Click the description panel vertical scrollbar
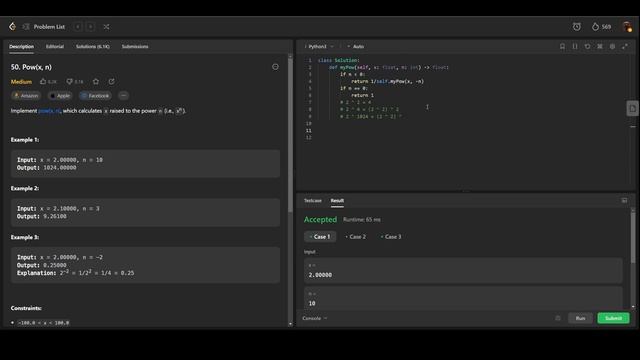This screenshot has height=360, width=640. (x=290, y=135)
